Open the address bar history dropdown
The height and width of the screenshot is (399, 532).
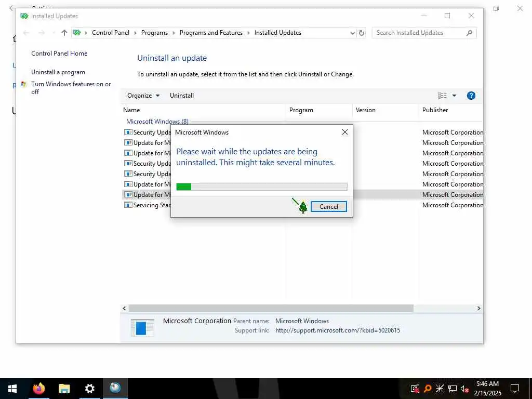[x=353, y=33]
